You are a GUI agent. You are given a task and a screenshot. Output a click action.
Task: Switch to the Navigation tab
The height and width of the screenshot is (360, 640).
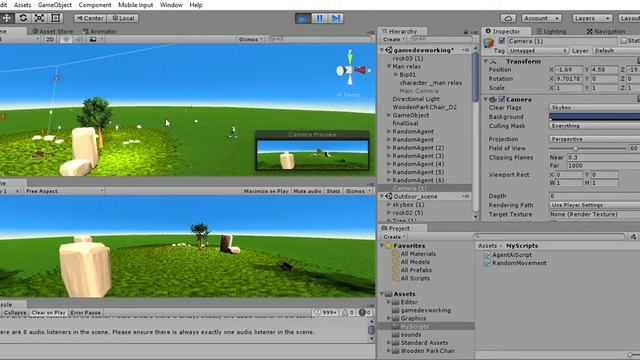pyautogui.click(x=606, y=31)
